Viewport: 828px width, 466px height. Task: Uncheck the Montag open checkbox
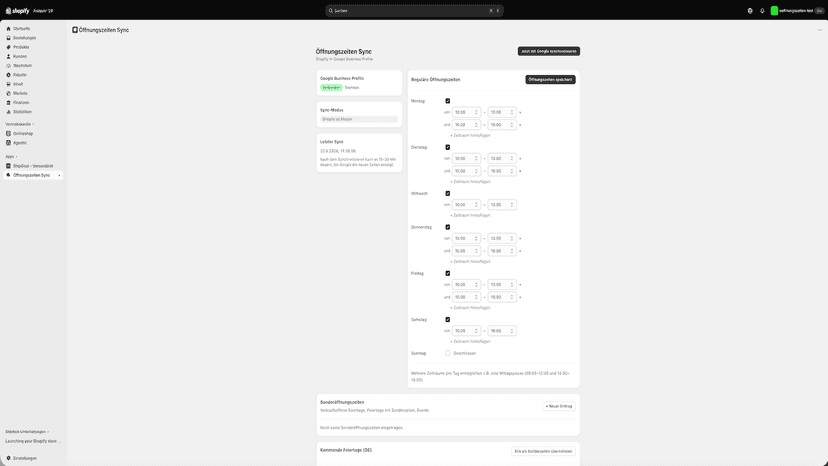[x=448, y=101]
